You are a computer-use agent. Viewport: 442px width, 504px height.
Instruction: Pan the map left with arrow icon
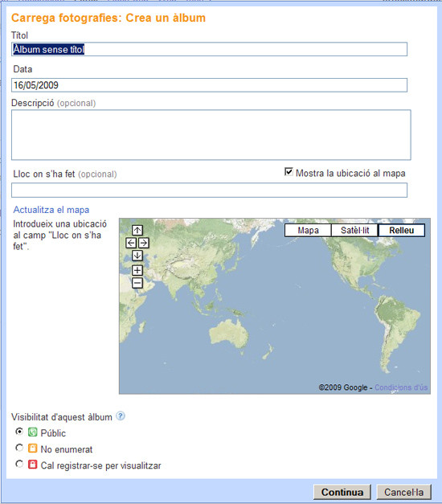[131, 243]
